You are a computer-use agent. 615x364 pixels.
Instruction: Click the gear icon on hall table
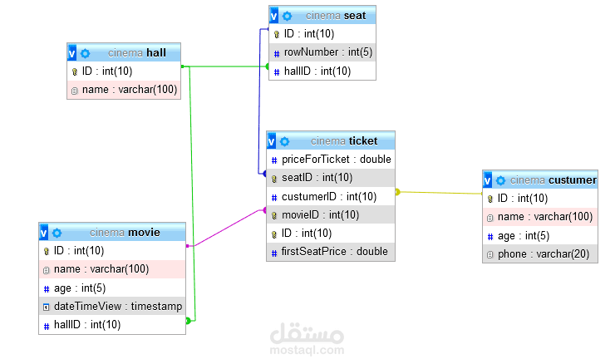(85, 53)
